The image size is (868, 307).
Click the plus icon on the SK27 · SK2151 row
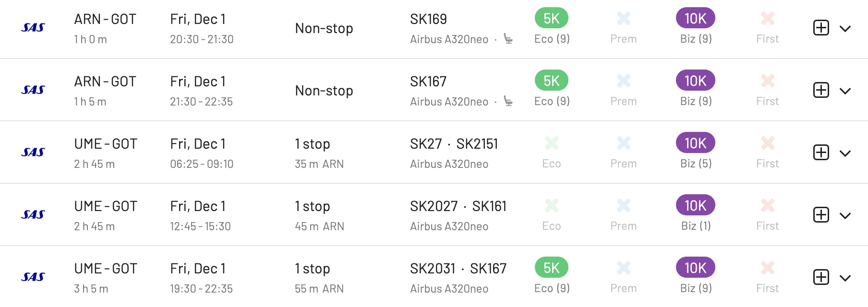(x=821, y=153)
